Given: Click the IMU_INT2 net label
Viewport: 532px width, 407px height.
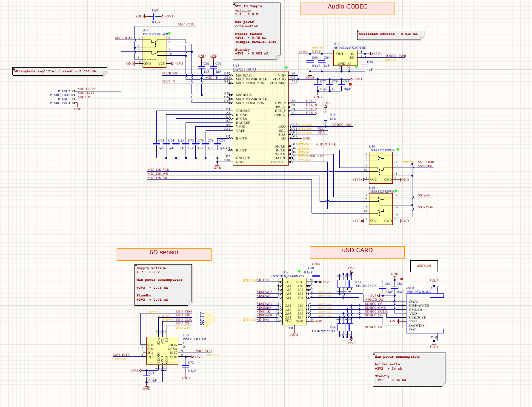Looking at the screenshot, I should pyautogui.click(x=121, y=355).
